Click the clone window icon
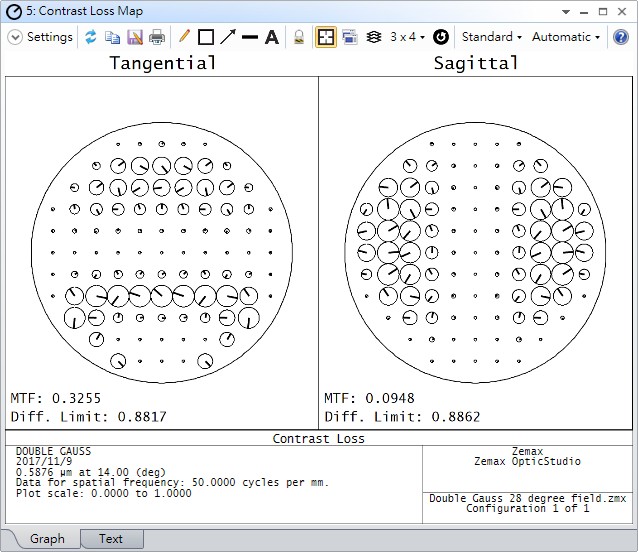Viewport: 638px width, 552px height. tap(350, 37)
